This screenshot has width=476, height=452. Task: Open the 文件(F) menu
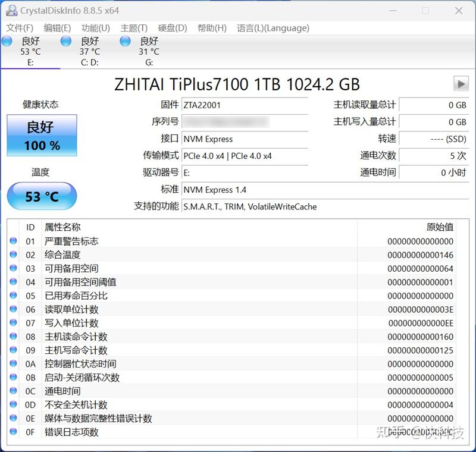[21, 28]
